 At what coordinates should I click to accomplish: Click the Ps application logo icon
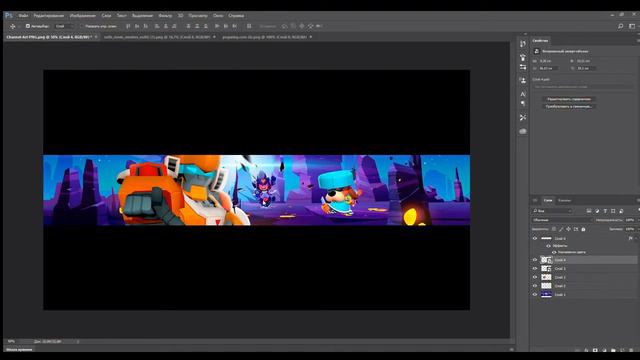(9, 16)
